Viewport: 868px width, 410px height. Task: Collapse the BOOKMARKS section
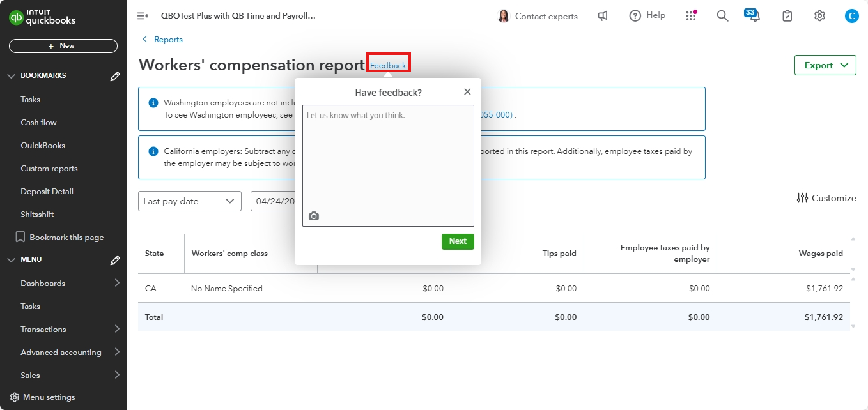(x=11, y=76)
